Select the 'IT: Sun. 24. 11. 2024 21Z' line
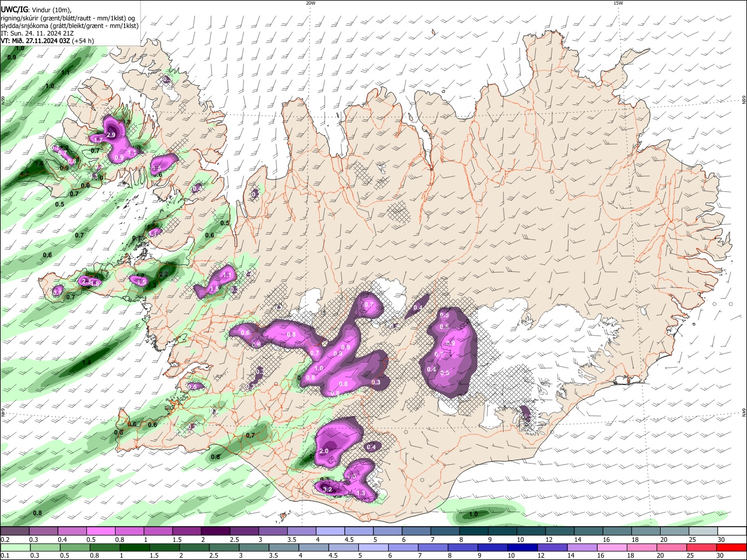Image resolution: width=747 pixels, height=560 pixels. [37, 33]
